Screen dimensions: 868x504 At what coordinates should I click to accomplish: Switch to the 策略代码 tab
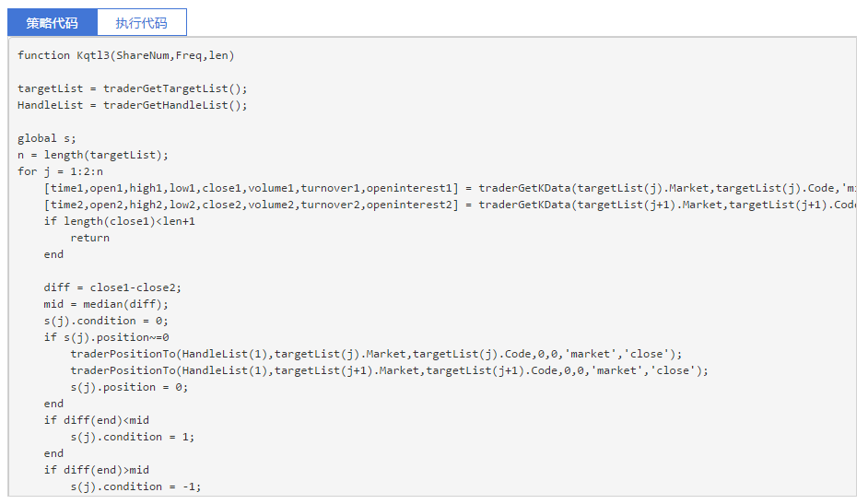tap(52, 23)
